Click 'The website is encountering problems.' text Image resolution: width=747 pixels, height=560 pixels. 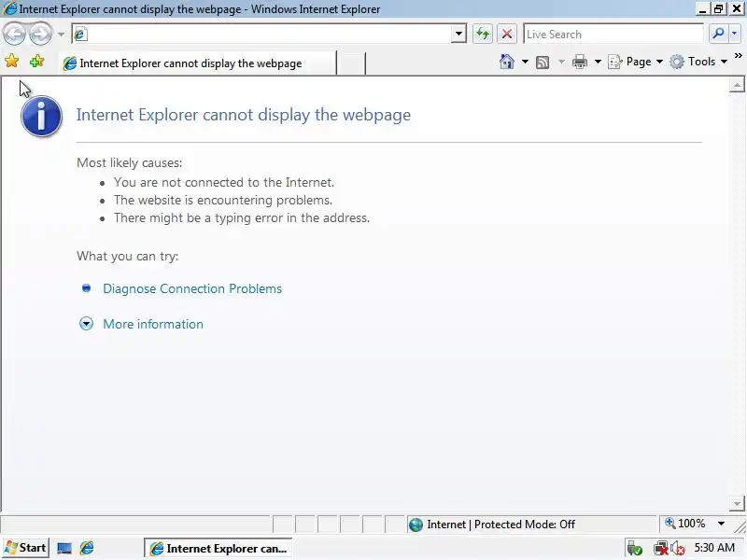click(x=223, y=200)
